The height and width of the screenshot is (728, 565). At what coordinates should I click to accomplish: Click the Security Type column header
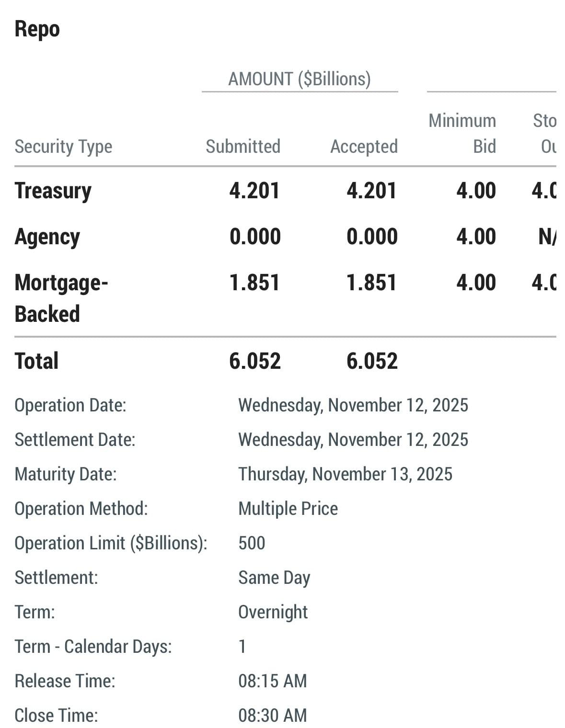(63, 147)
